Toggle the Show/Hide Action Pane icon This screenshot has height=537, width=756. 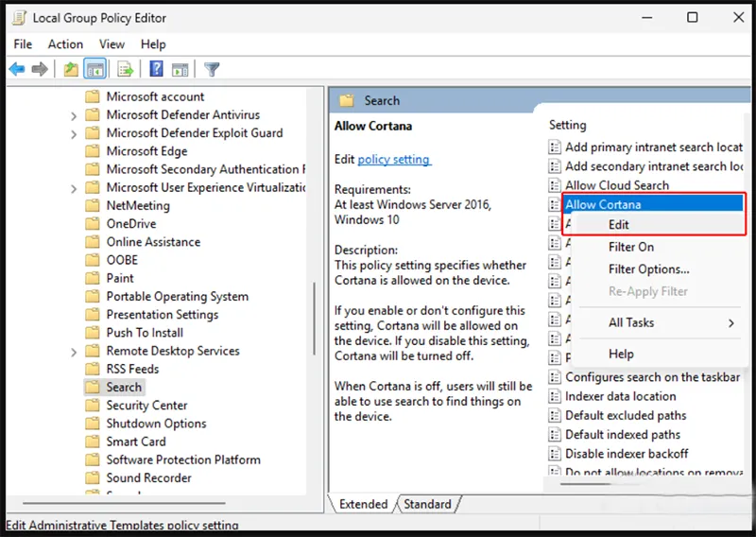pyautogui.click(x=179, y=69)
